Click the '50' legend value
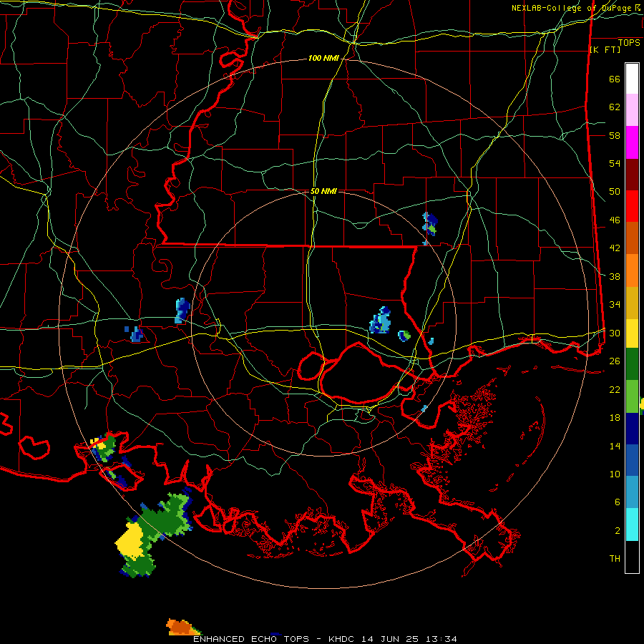The height and width of the screenshot is (644, 644). pos(615,192)
